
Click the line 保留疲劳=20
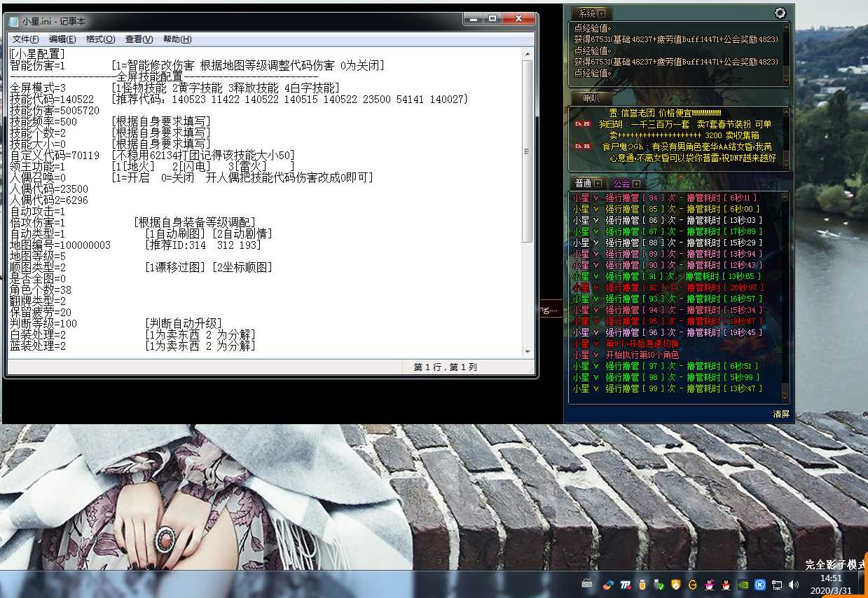click(41, 313)
